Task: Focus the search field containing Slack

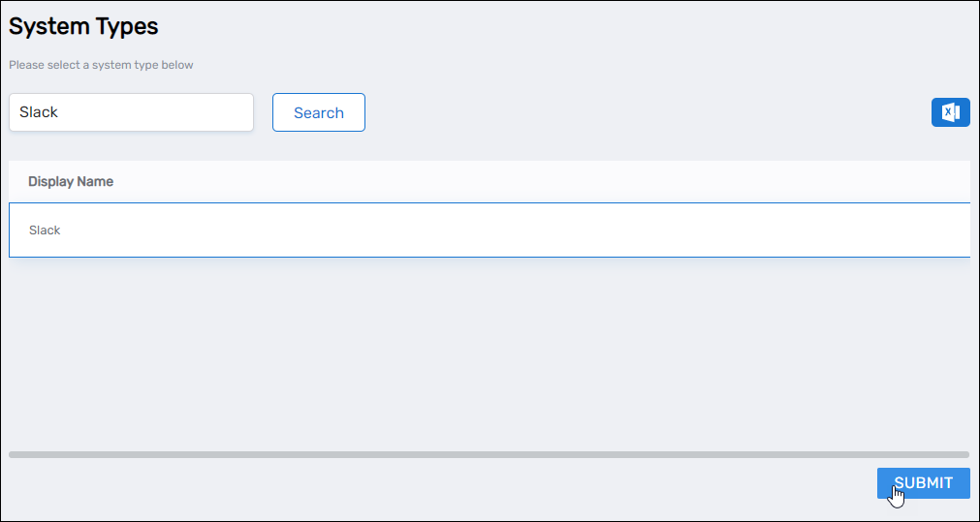Action: [x=131, y=112]
